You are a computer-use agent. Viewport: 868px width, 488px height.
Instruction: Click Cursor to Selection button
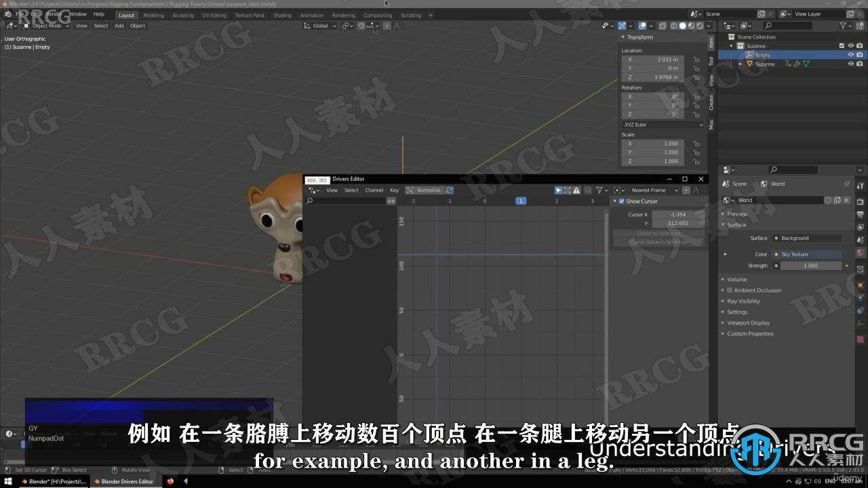pos(658,233)
